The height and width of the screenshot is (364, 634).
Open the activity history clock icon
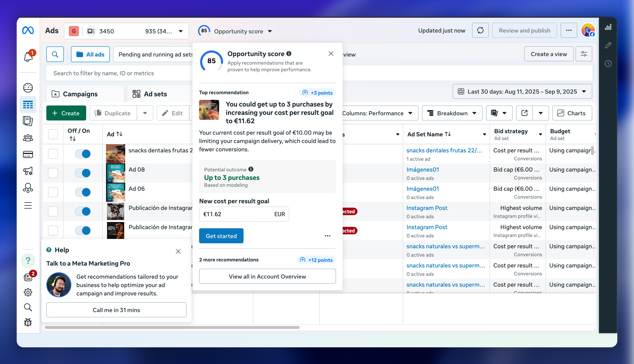click(x=608, y=64)
